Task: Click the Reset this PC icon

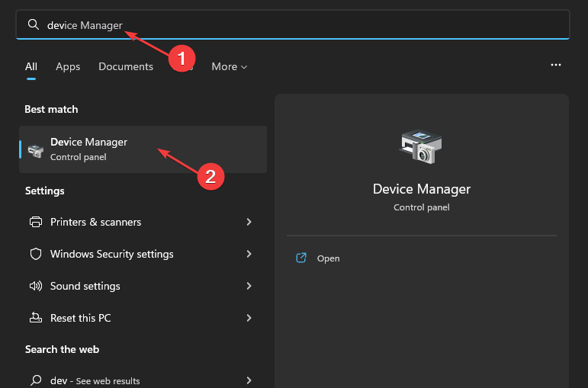Action: (x=36, y=318)
